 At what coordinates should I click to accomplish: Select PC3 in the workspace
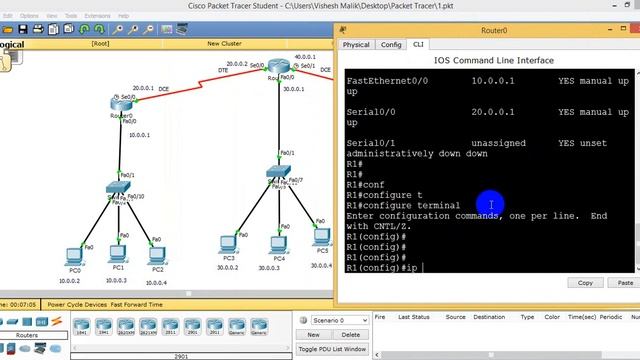(x=228, y=245)
